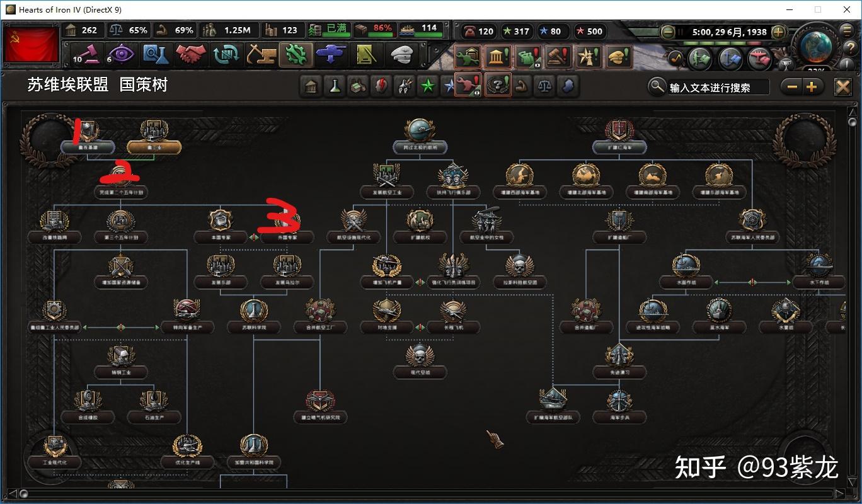Open the diplomacy handshake icon
The image size is (862, 504).
tap(190, 55)
